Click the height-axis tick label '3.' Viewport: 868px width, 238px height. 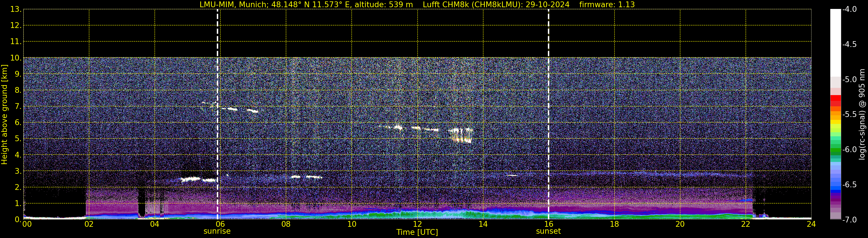click(x=18, y=171)
